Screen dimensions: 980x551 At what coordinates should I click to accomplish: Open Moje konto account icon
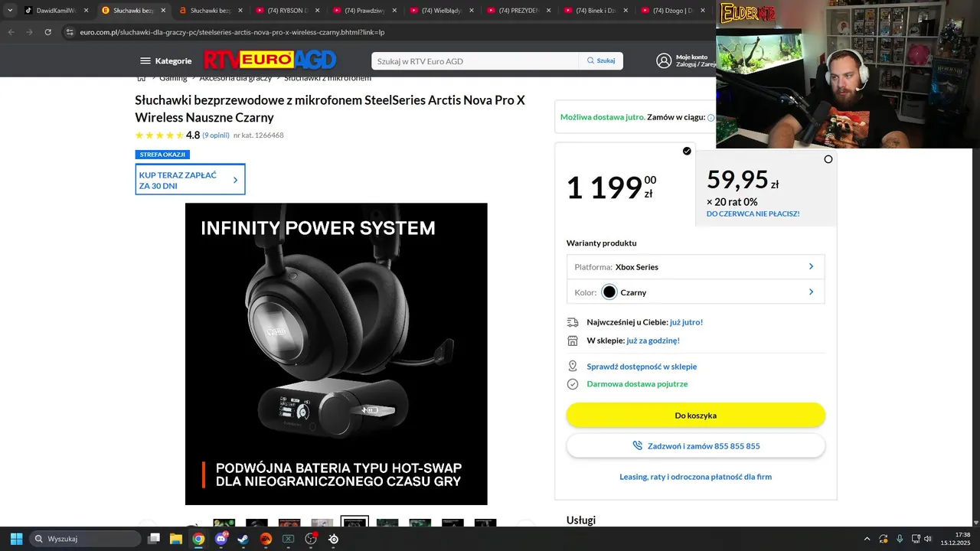click(664, 60)
